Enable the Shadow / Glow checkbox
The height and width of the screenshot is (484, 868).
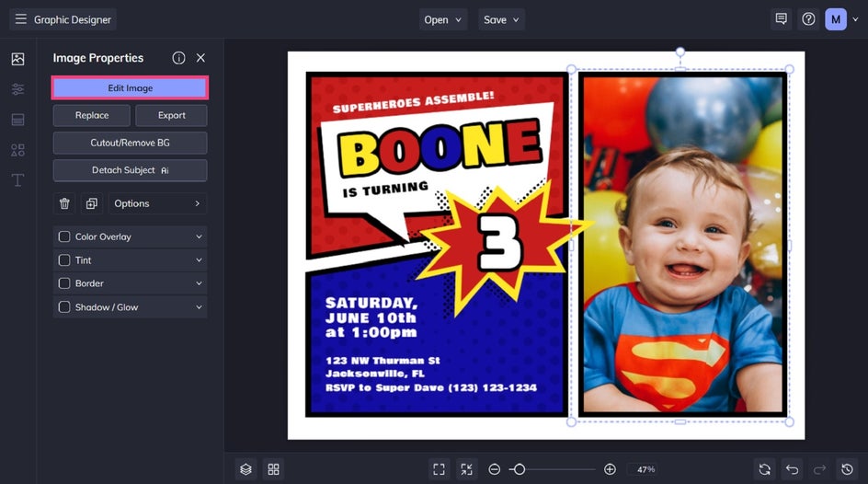[x=64, y=306]
